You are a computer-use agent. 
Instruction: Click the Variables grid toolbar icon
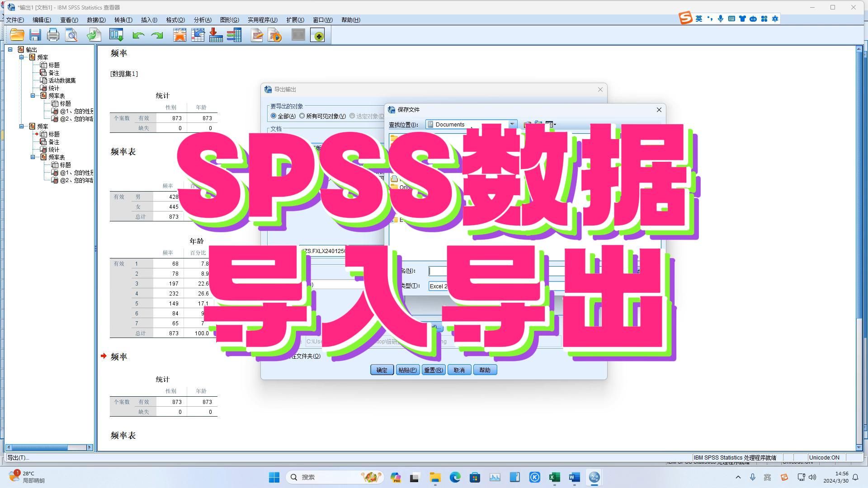pos(234,35)
